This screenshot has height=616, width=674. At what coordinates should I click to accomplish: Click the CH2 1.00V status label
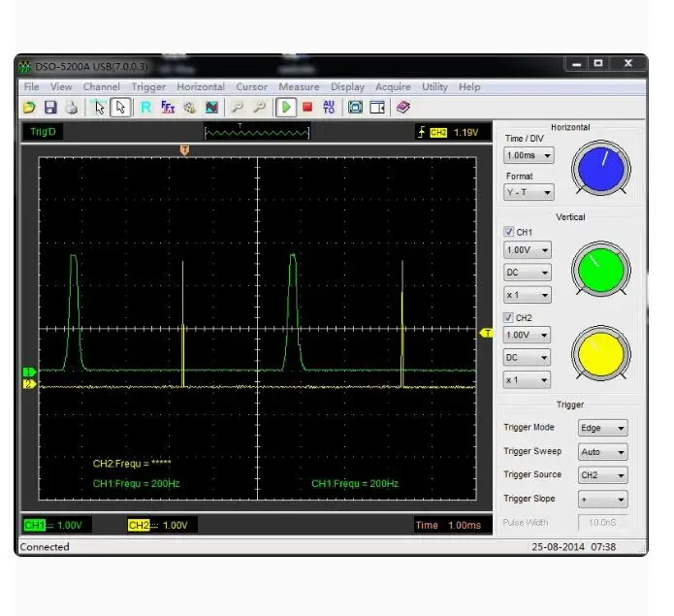[x=161, y=525]
